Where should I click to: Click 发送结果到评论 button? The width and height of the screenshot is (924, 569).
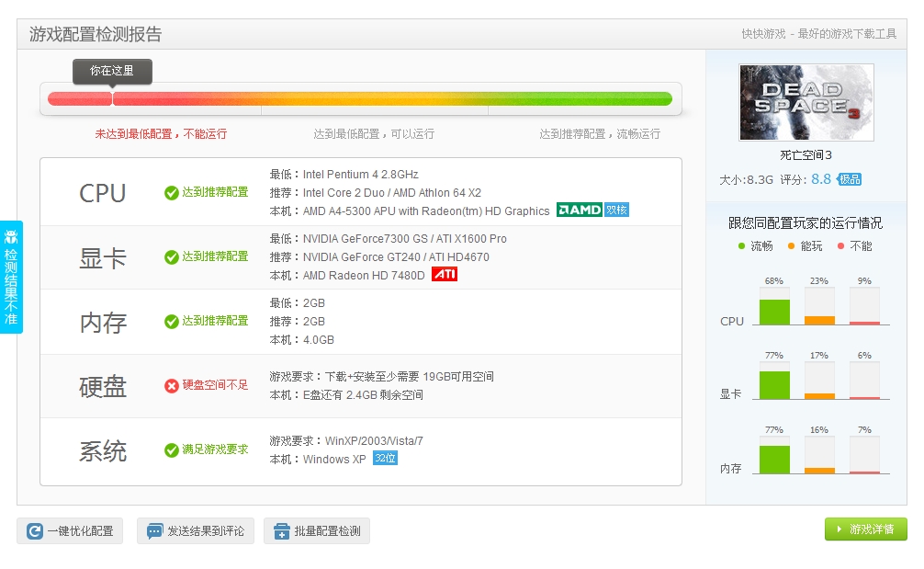tap(196, 530)
